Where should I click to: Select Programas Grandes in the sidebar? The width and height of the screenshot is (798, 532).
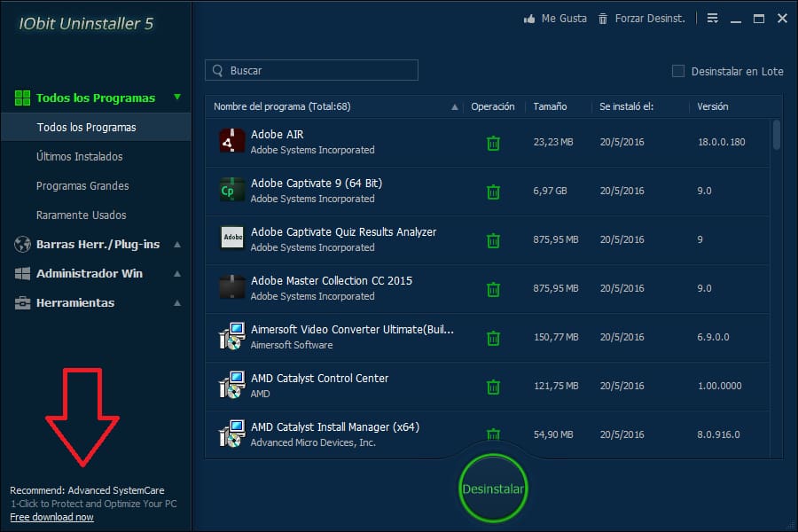(x=82, y=186)
